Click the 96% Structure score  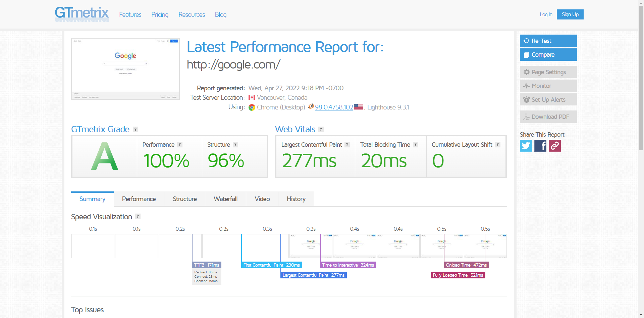(226, 161)
